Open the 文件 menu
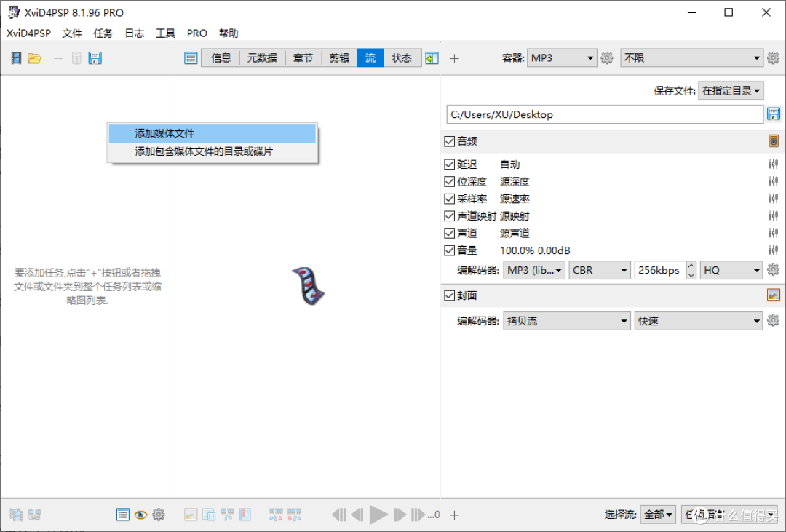786x532 pixels. pos(71,33)
